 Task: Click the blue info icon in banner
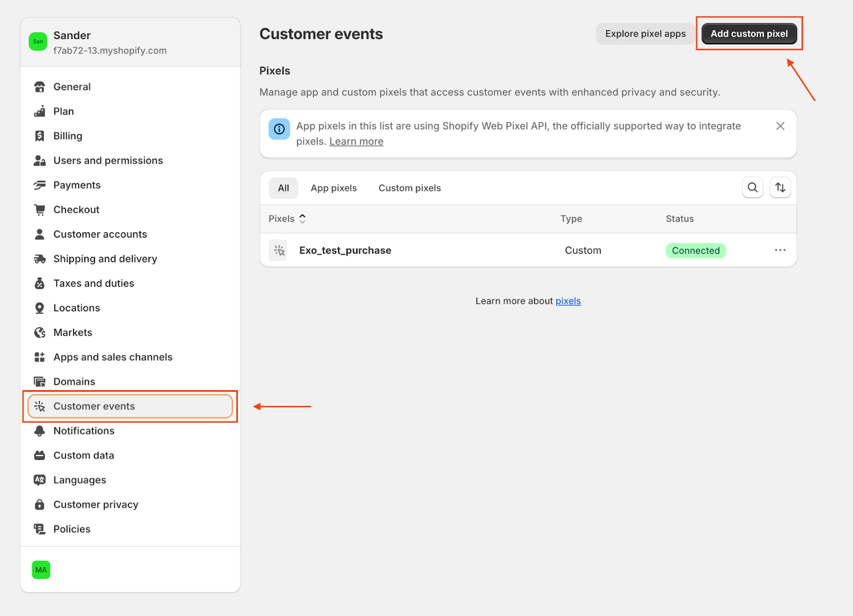tap(279, 129)
